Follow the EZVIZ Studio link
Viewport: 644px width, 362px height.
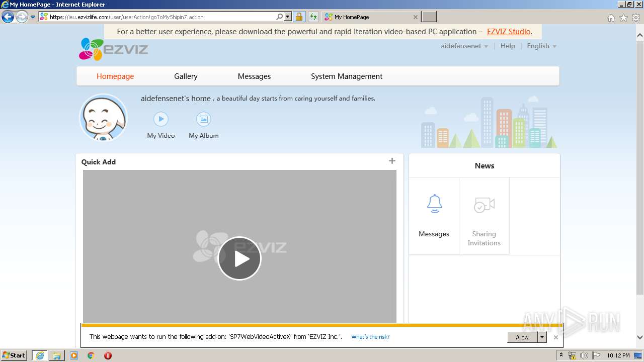click(x=509, y=31)
